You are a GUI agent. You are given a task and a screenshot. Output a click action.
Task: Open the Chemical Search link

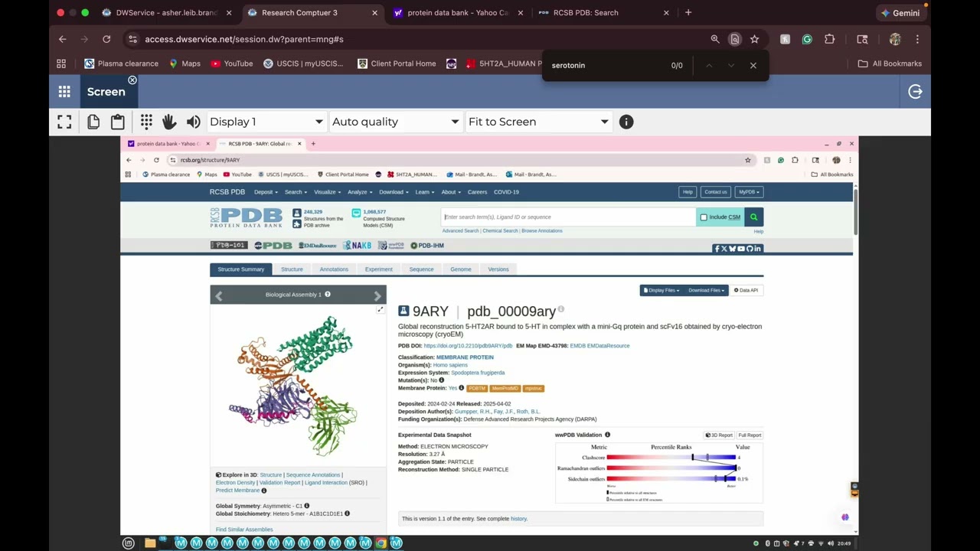click(500, 231)
